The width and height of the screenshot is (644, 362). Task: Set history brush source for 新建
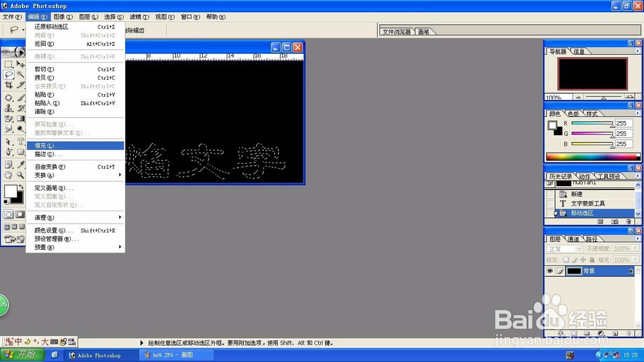click(x=550, y=194)
